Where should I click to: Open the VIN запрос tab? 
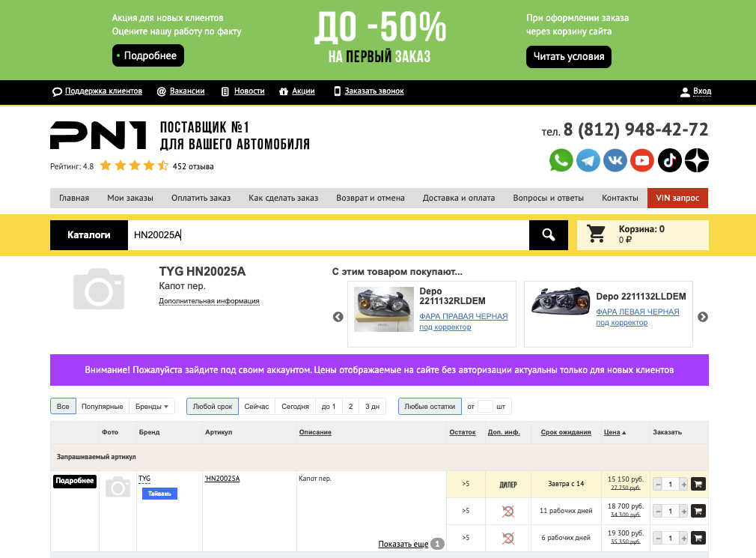(x=677, y=198)
